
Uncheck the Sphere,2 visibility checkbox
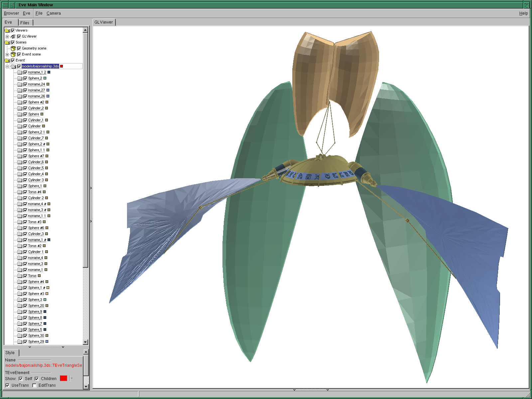pyautogui.click(x=25, y=78)
